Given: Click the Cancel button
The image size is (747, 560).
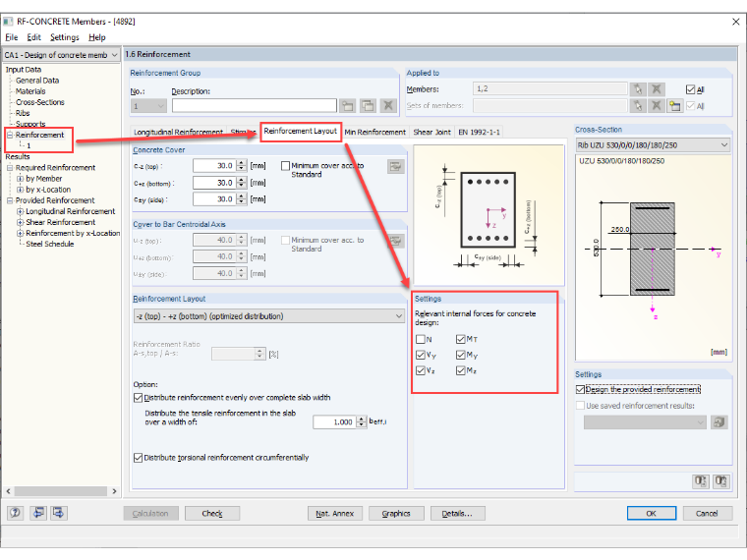Looking at the screenshot, I should point(707,513).
